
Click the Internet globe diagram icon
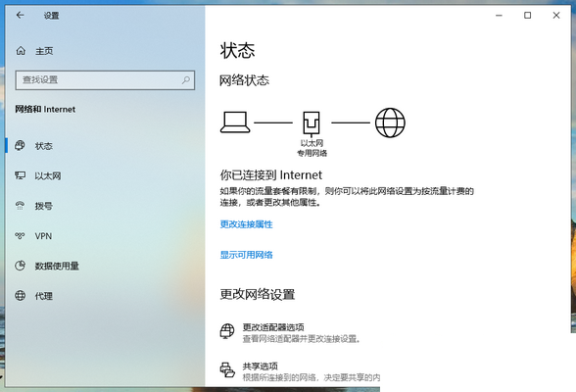tap(390, 122)
